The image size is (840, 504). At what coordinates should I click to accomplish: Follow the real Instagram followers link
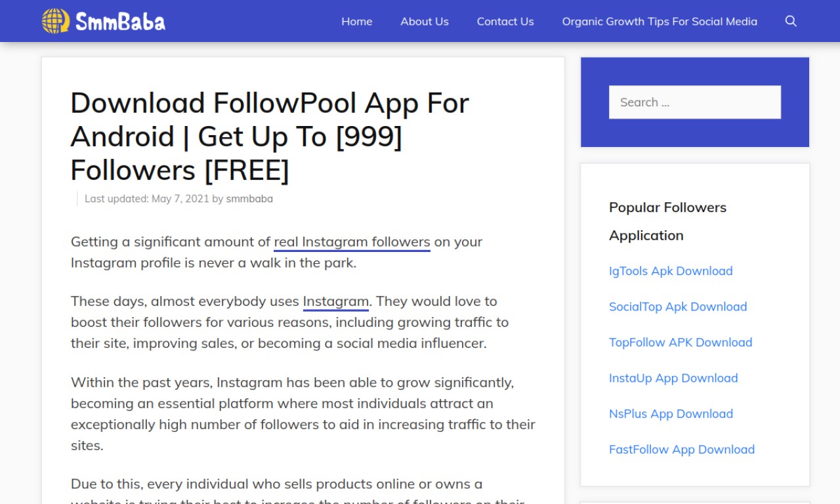point(352,241)
